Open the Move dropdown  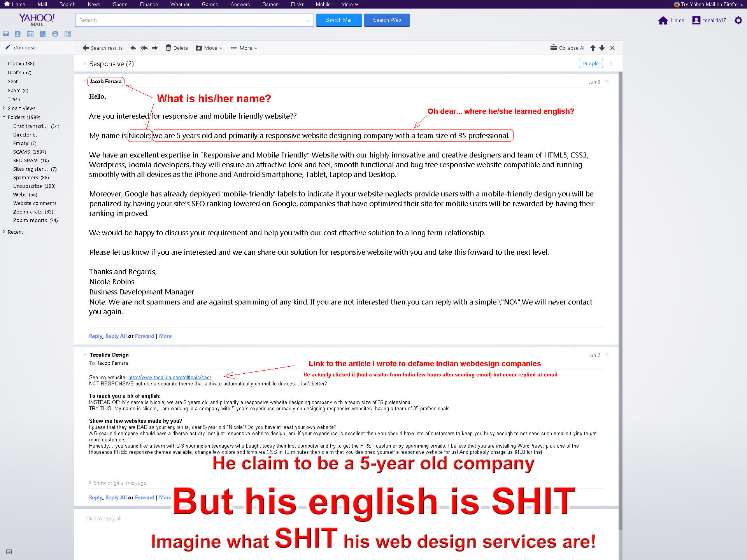[209, 48]
